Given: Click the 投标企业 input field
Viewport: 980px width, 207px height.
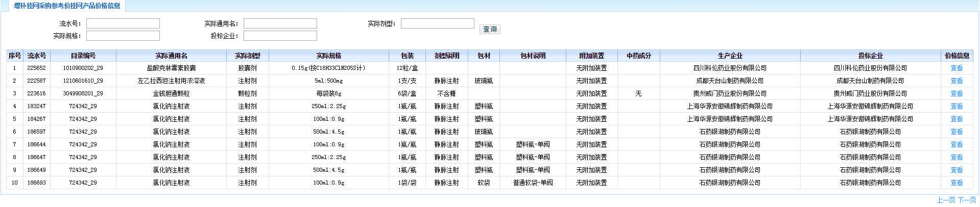Looking at the screenshot, I should tap(280, 36).
